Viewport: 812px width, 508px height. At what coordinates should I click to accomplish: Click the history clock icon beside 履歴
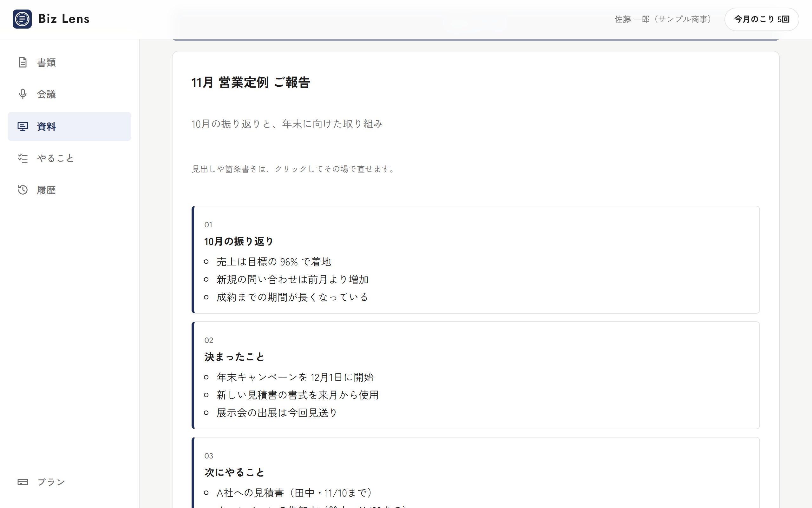coord(23,190)
